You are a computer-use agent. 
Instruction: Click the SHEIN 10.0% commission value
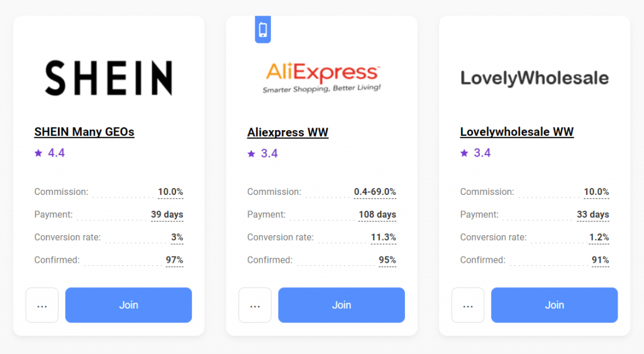170,192
